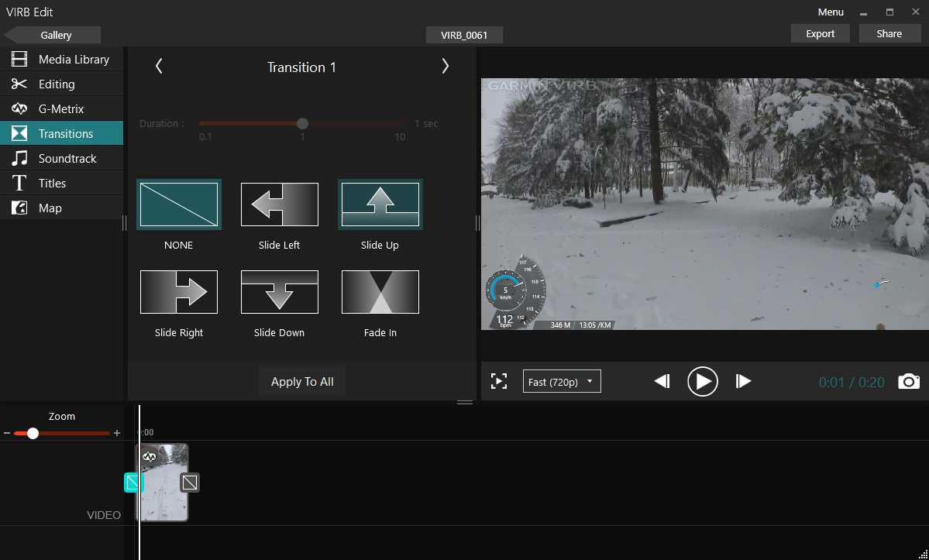The height and width of the screenshot is (560, 929).
Task: Click the end transition marker on clip
Action: tap(190, 483)
